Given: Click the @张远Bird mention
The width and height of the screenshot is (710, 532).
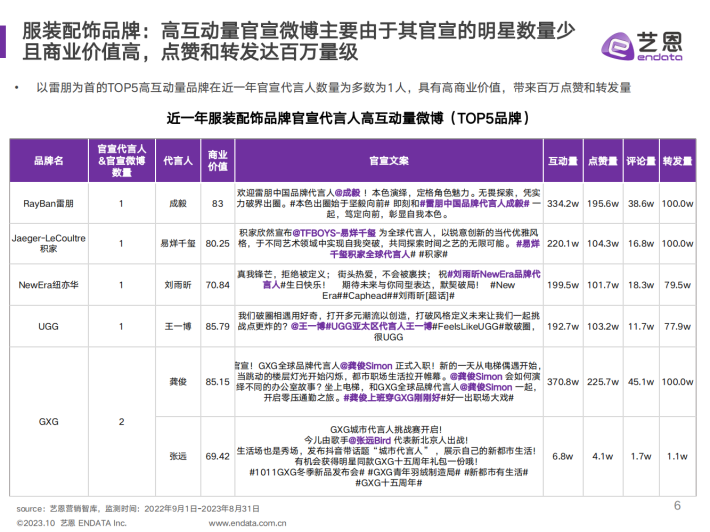Looking at the screenshot, I should coord(370,440).
